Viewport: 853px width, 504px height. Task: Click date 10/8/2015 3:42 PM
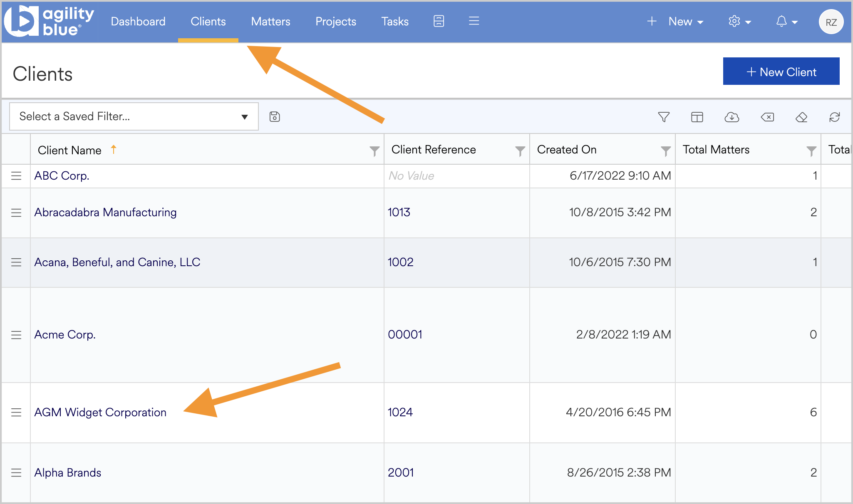tap(620, 212)
